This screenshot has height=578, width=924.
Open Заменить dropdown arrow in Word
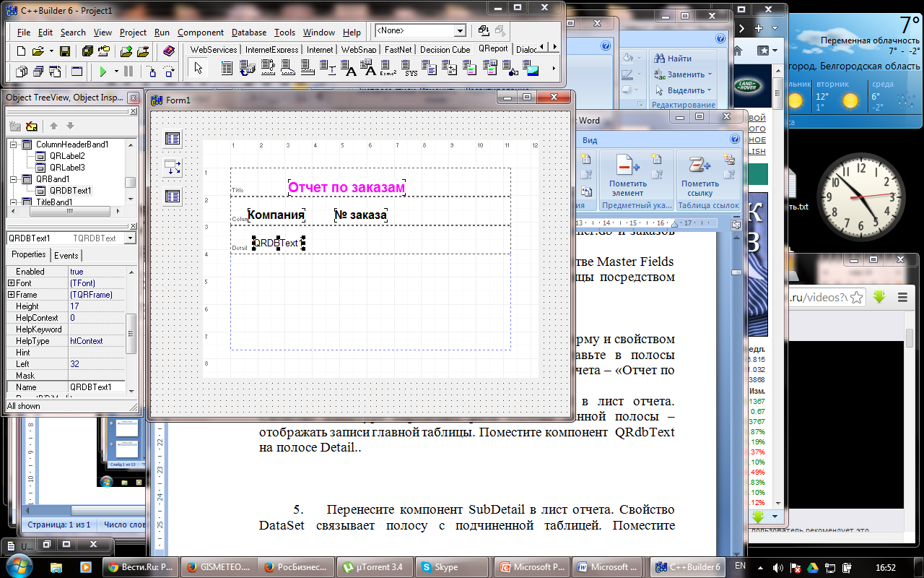point(710,74)
